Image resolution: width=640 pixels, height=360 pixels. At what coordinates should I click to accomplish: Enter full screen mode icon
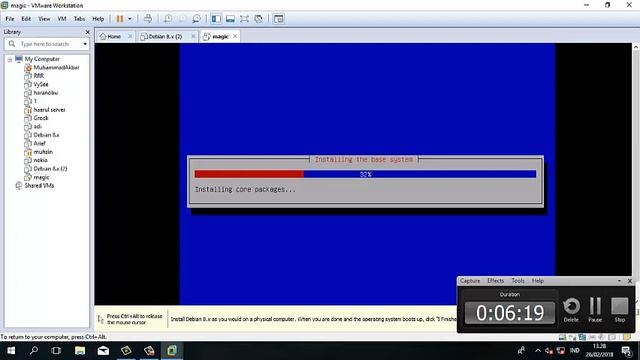coord(244,19)
